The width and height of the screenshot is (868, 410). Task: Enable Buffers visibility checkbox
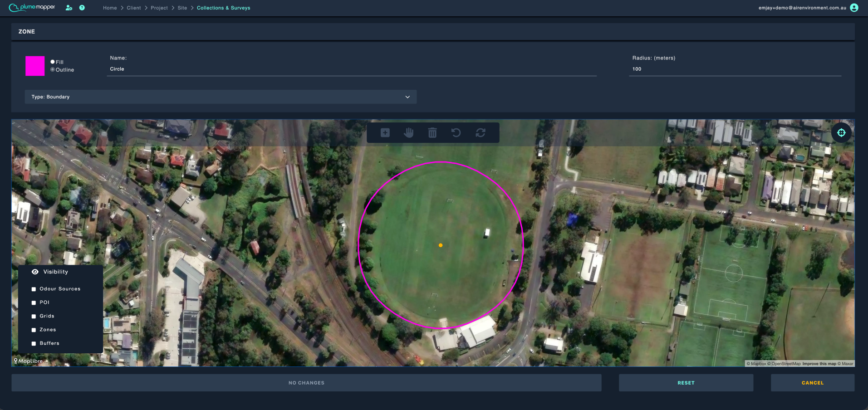[34, 343]
